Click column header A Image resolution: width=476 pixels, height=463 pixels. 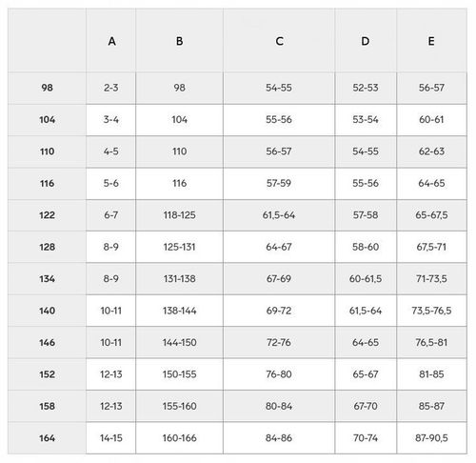point(111,41)
